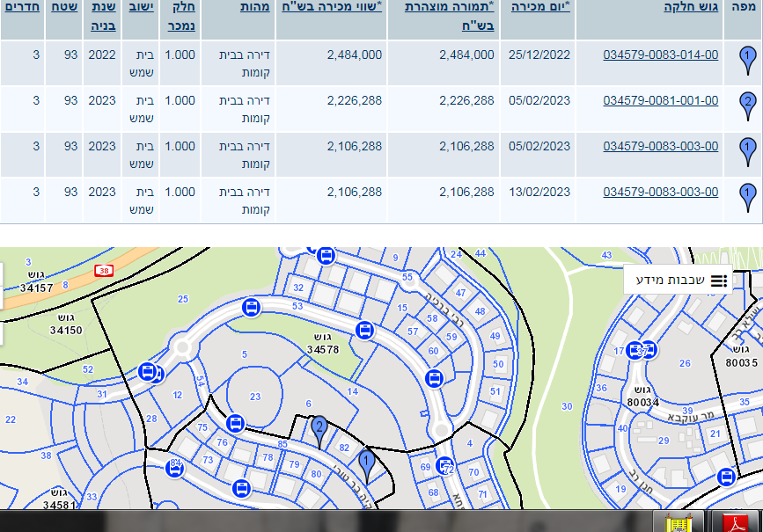This screenshot has height=532, width=763.
Task: Sort by יום מכירה column header
Action: [540, 7]
